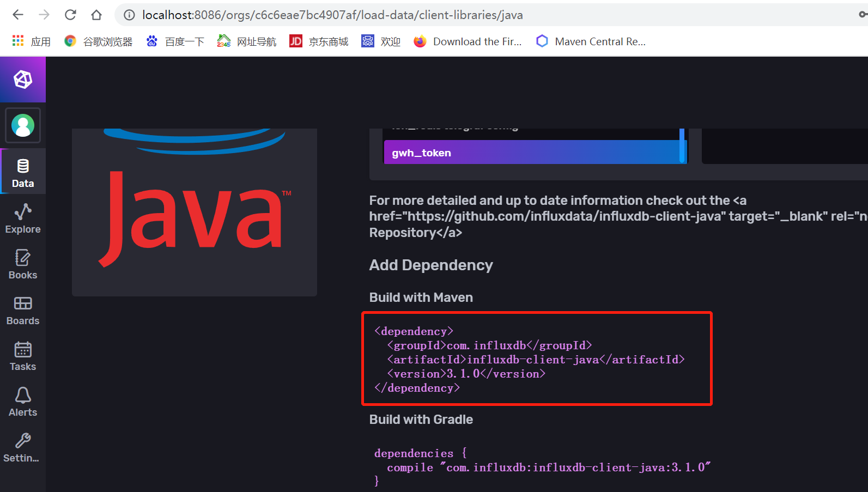The height and width of the screenshot is (492, 868).
Task: Click the Build with Maven heading
Action: coord(421,297)
